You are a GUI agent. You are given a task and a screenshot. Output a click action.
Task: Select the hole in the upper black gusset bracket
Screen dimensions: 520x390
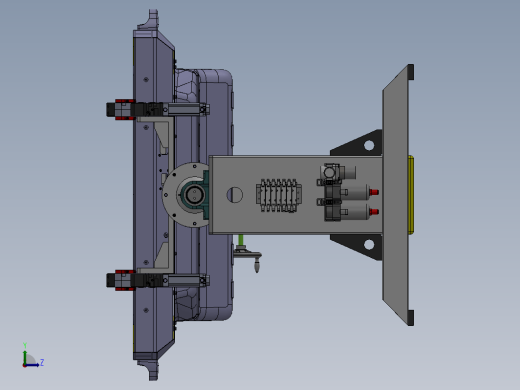pos(369,145)
